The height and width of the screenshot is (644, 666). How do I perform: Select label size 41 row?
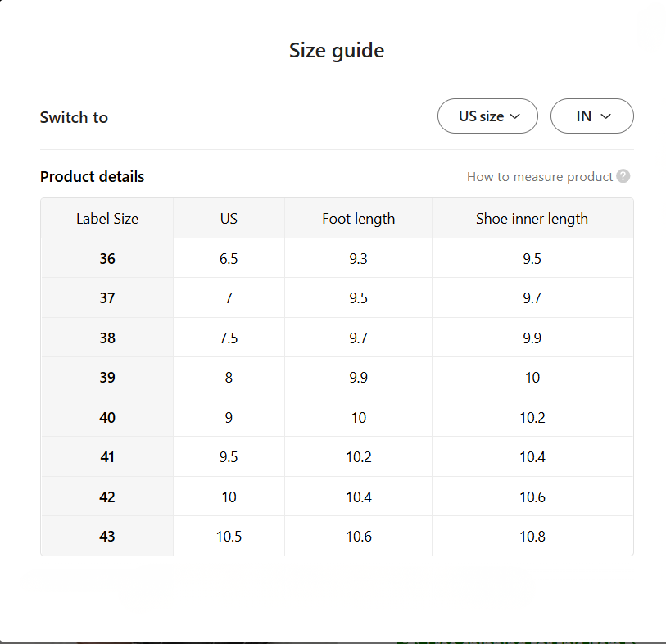(107, 457)
